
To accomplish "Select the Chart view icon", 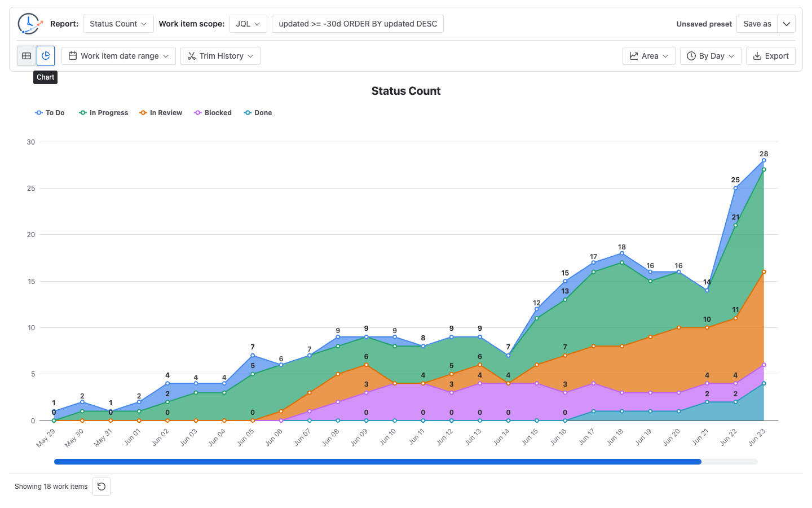I will point(46,56).
